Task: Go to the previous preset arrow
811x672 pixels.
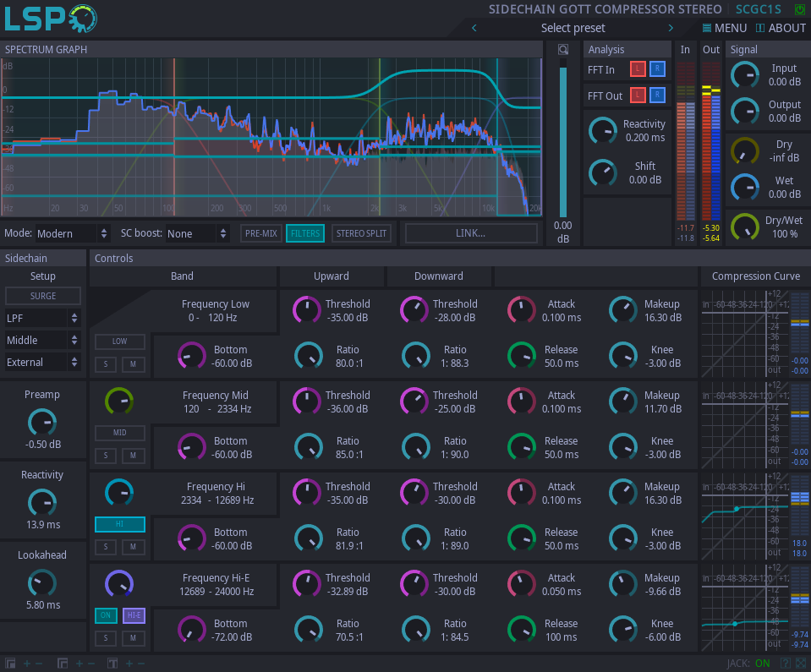Action: click(474, 28)
